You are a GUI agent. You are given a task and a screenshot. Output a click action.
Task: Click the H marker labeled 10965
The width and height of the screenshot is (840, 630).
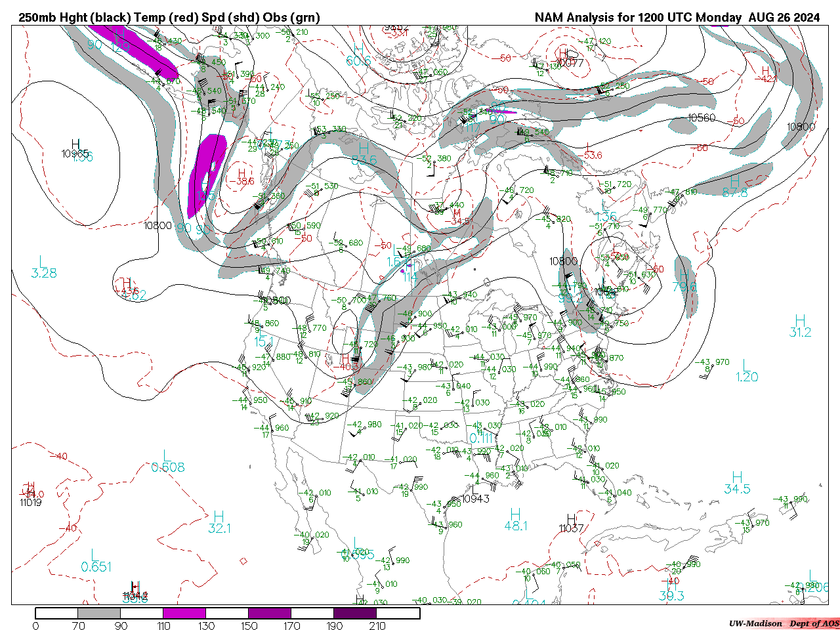tap(75, 145)
